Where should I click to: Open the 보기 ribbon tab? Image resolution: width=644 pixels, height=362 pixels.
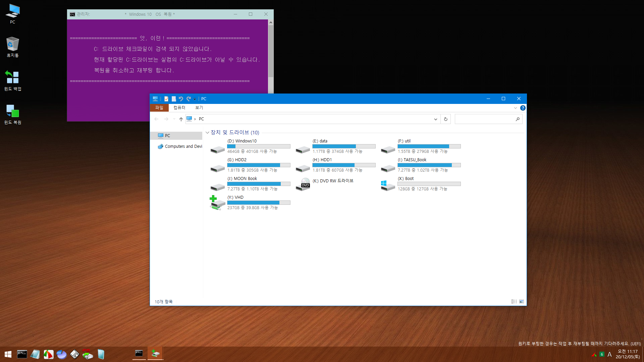click(x=199, y=108)
